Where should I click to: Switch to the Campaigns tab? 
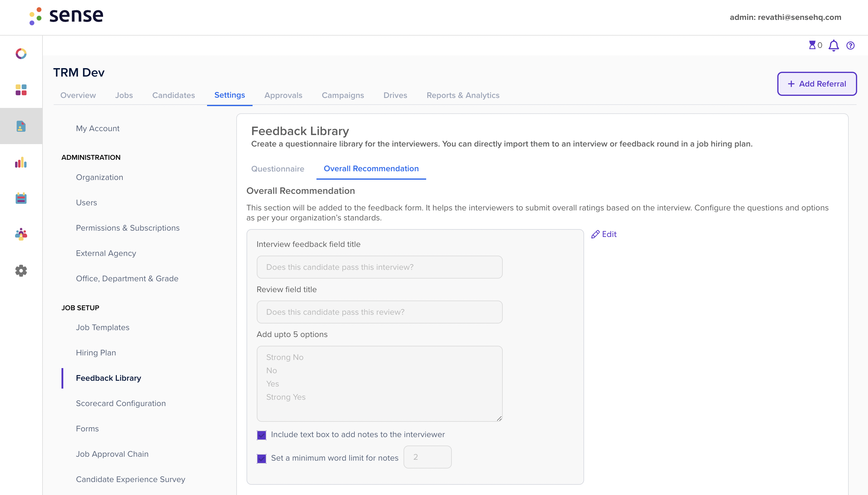pyautogui.click(x=343, y=95)
